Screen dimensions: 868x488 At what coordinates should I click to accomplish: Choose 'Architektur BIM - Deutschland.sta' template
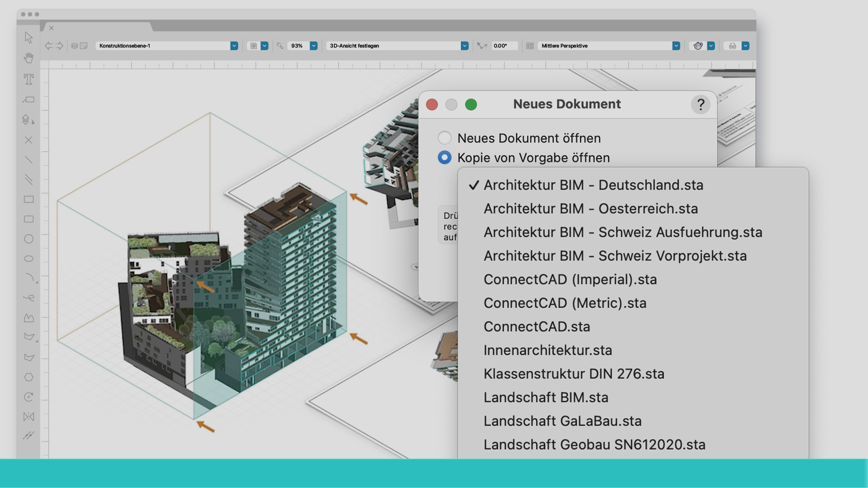pos(633,185)
